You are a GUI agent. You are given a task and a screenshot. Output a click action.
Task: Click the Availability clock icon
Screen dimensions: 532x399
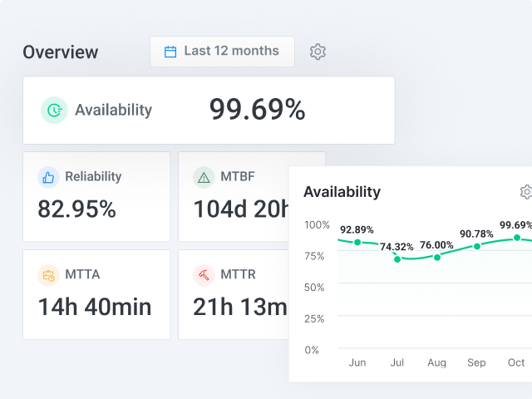tap(54, 110)
